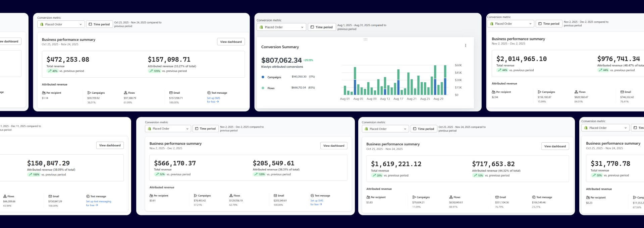The width and height of the screenshot is (644, 228).
Task: Expand Placed Order dropdown above the $2,014,965.10 summary
Action: (511, 24)
